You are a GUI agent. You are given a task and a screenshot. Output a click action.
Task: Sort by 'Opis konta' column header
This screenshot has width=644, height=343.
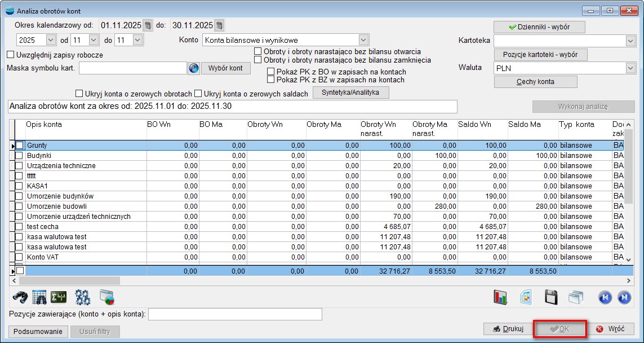pos(44,124)
